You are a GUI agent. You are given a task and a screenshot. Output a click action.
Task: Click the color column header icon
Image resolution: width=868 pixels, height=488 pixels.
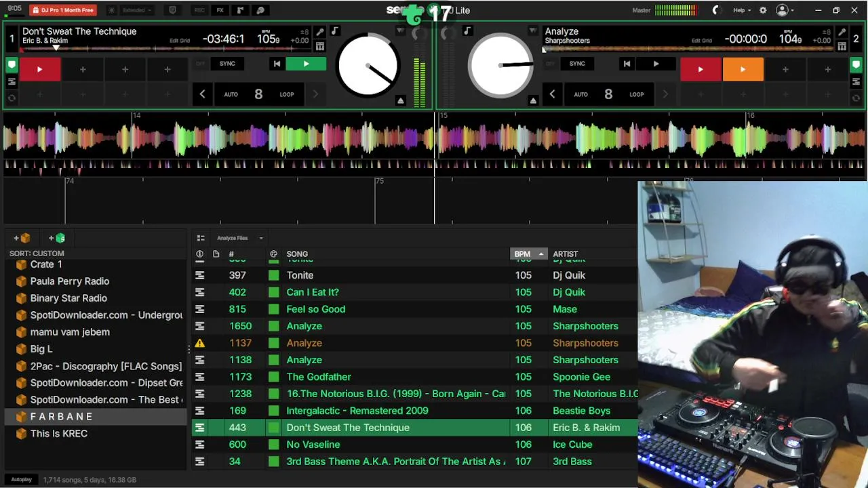pyautogui.click(x=273, y=254)
